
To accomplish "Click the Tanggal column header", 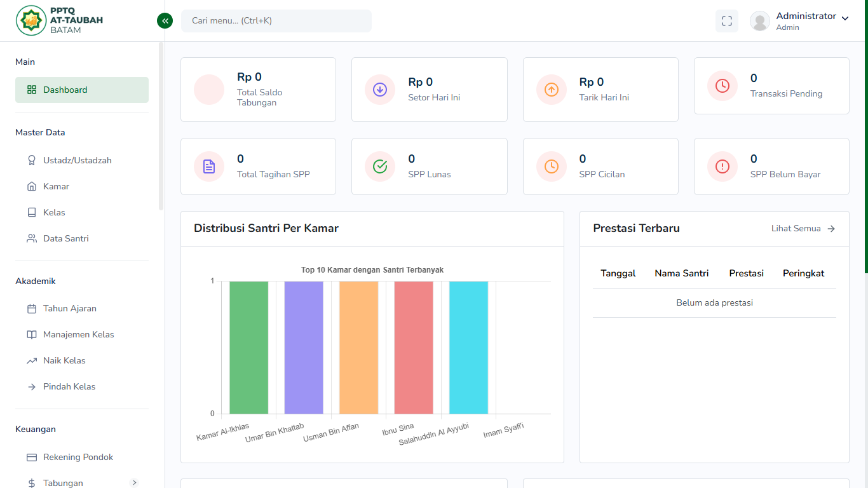I will (618, 273).
